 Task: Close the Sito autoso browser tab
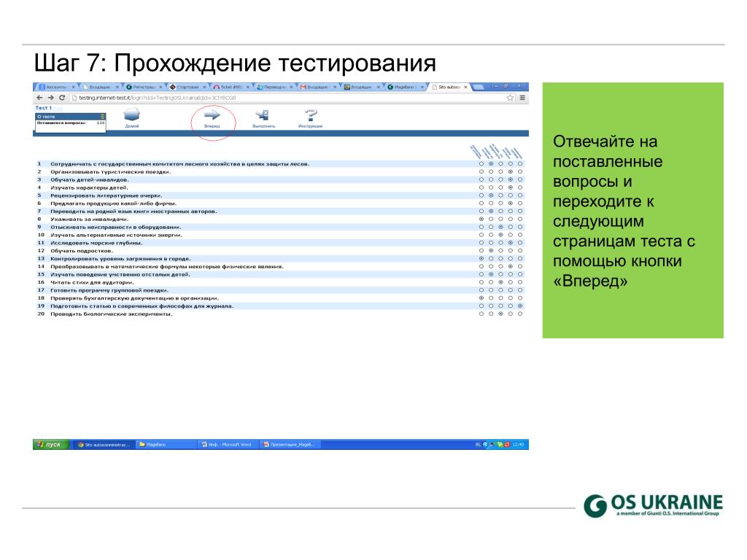pyautogui.click(x=465, y=87)
